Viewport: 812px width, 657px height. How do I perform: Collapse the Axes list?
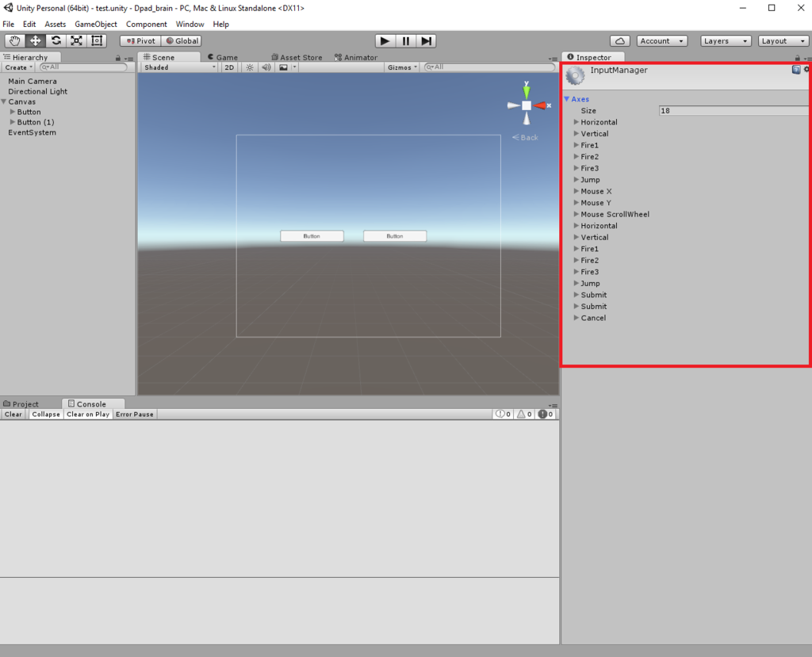pyautogui.click(x=567, y=99)
